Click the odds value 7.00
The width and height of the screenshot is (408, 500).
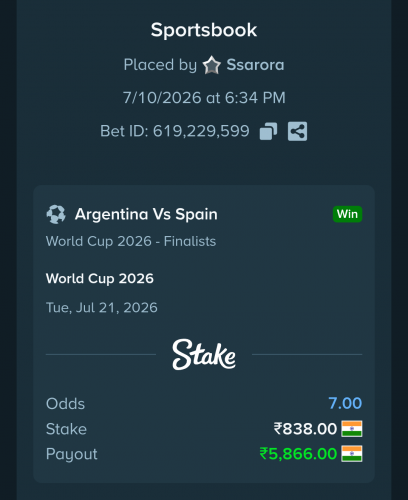coord(345,403)
